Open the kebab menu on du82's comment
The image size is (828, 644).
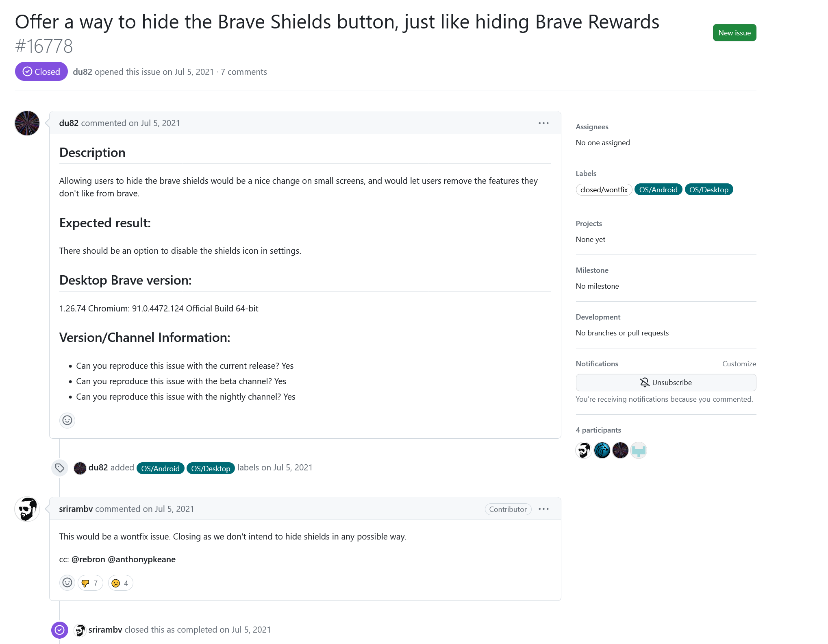click(543, 123)
